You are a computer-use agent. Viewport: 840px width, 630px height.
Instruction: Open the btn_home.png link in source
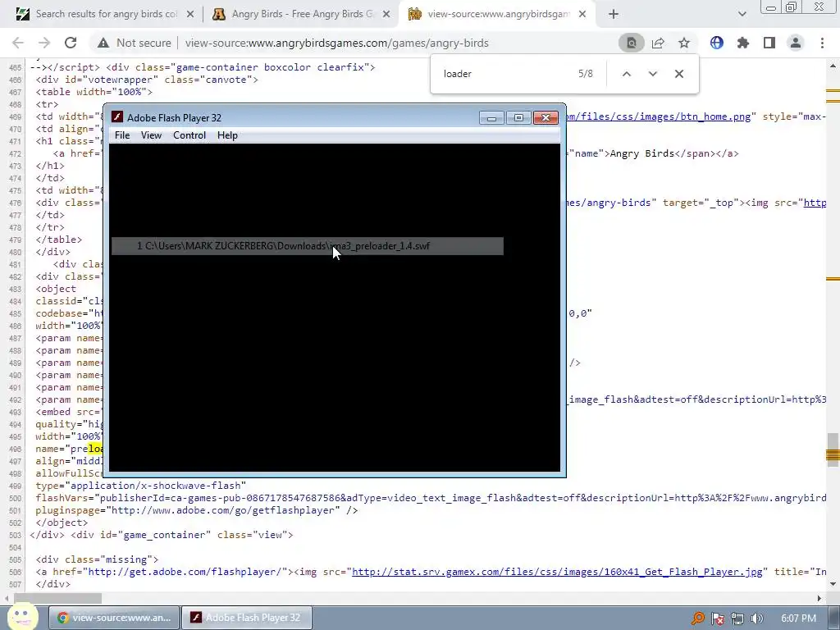(658, 116)
